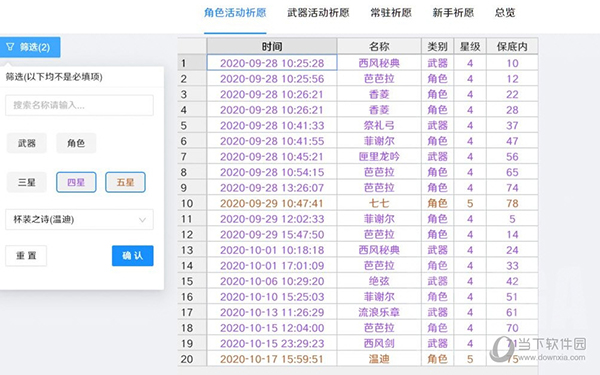Select the 星级 column header
This screenshot has height=375, width=600.
470,46
